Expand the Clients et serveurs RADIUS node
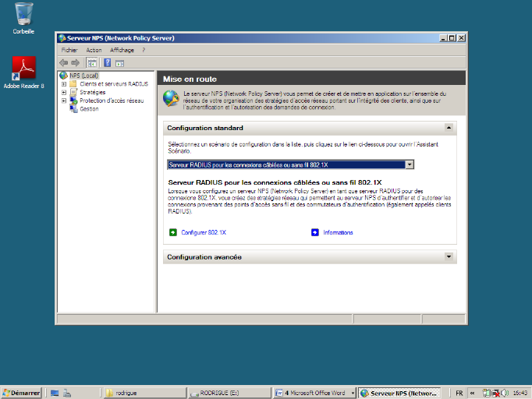The width and height of the screenshot is (532, 399). (x=64, y=84)
